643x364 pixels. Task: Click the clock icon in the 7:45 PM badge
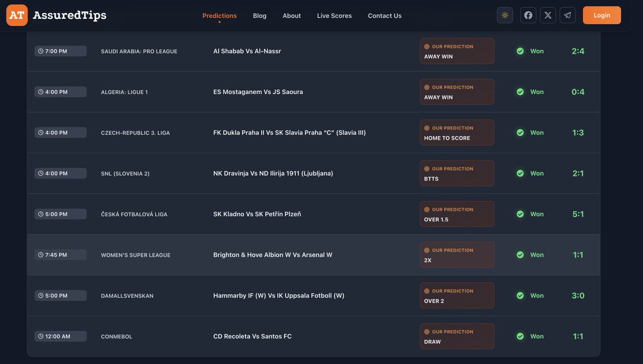tap(41, 255)
